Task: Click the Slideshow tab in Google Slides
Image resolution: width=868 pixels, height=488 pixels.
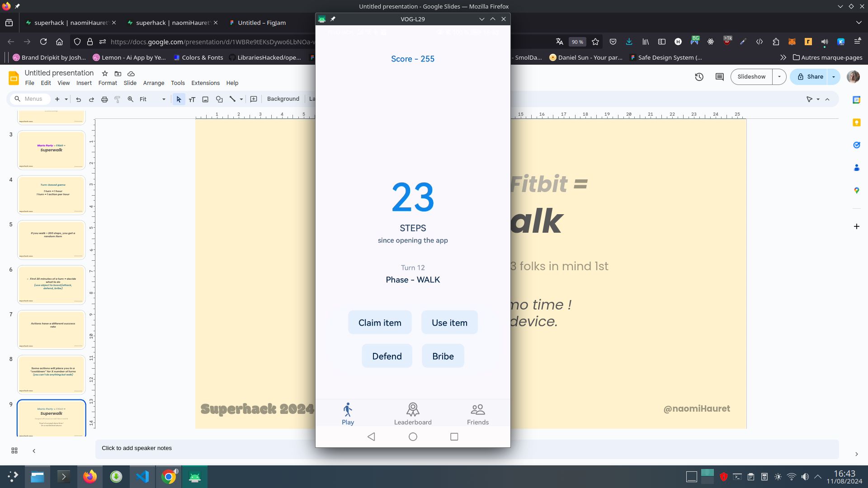Action: coord(752,76)
